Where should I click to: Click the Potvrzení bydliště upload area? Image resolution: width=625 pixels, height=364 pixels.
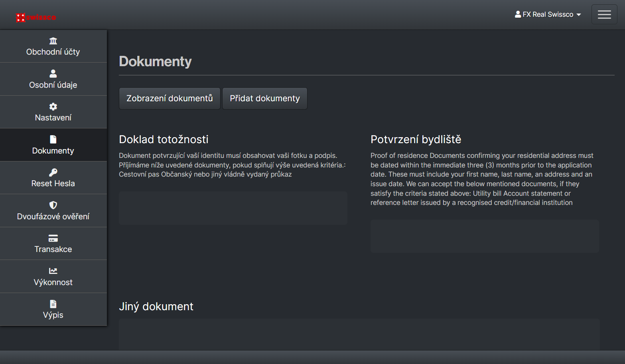pos(485,236)
